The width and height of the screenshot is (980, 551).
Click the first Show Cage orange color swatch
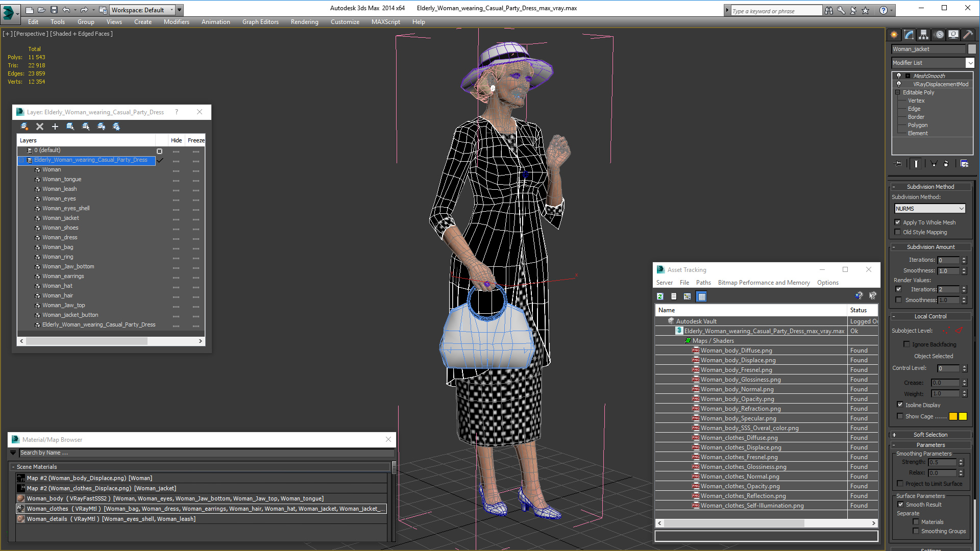953,416
